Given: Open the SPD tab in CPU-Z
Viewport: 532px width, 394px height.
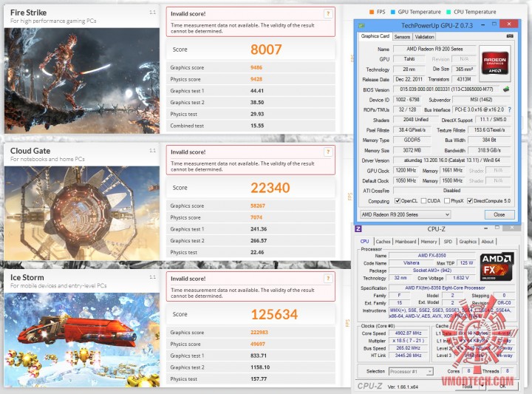Looking at the screenshot, I should click(448, 242).
